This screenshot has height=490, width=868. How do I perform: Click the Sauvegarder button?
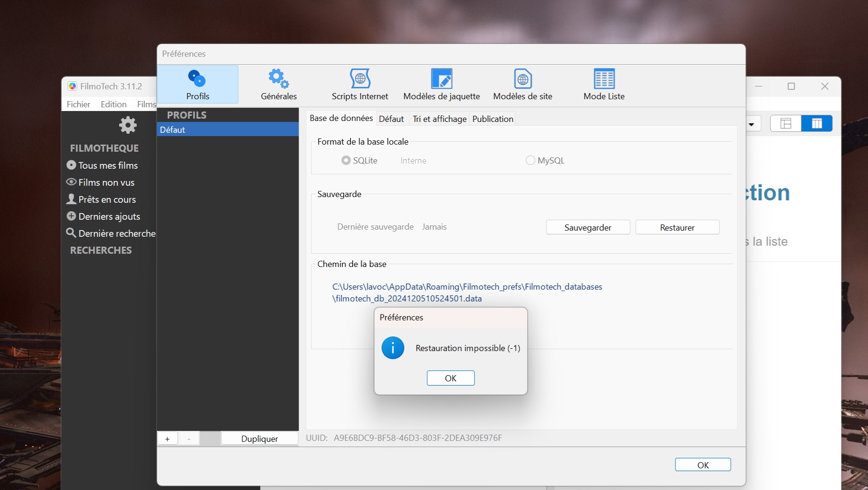[x=588, y=227]
